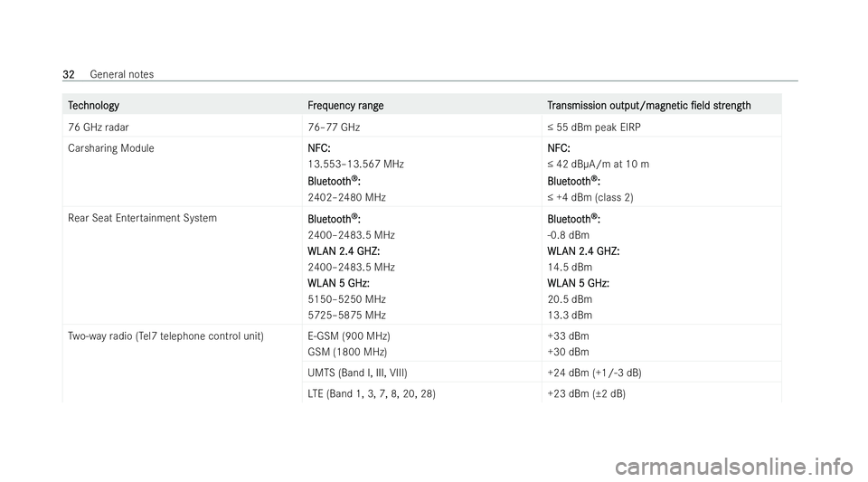Screen dimensions: 868x482
Task: Click the Transmission output/magnetic field strength header
Action: tap(649, 105)
